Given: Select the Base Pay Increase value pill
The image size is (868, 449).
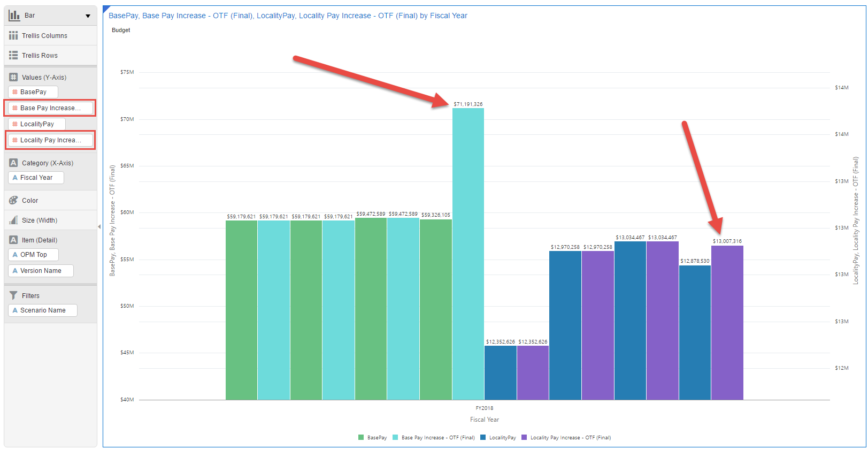Looking at the screenshot, I should [x=50, y=108].
